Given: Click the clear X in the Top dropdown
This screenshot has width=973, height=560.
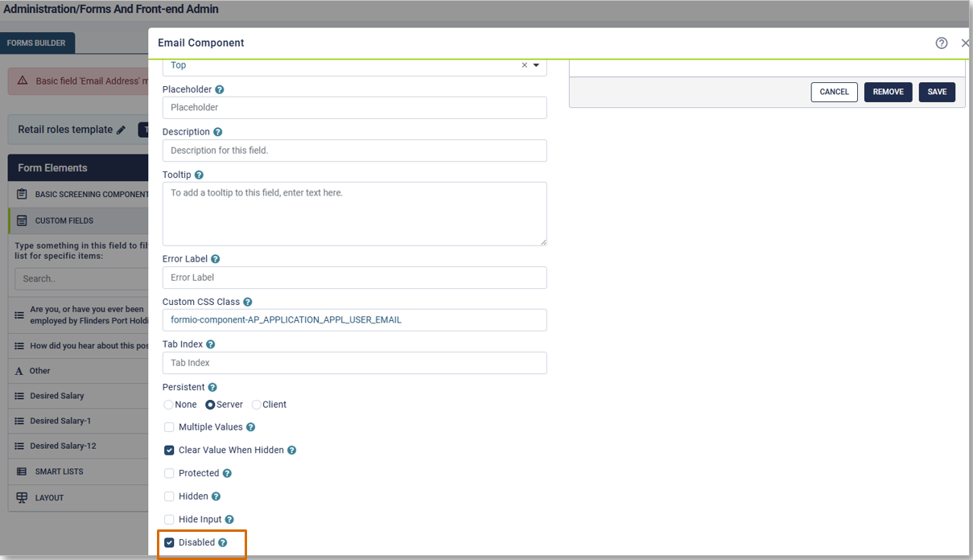Looking at the screenshot, I should 525,65.
